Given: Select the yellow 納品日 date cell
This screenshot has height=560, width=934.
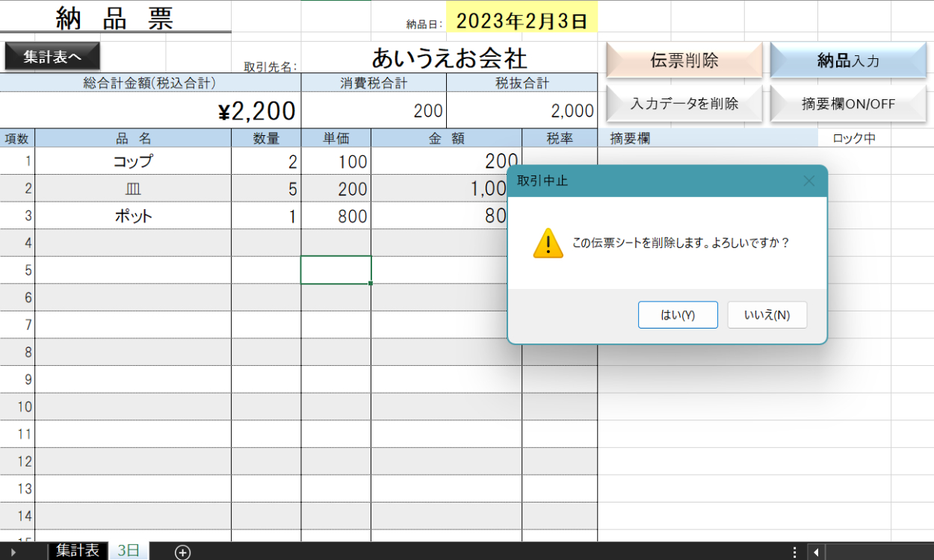Looking at the screenshot, I should tap(522, 21).
